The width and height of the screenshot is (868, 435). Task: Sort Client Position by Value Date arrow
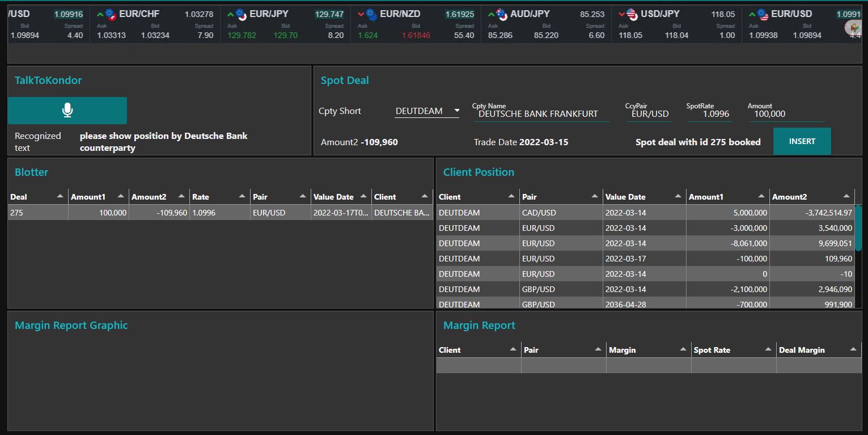pos(678,196)
